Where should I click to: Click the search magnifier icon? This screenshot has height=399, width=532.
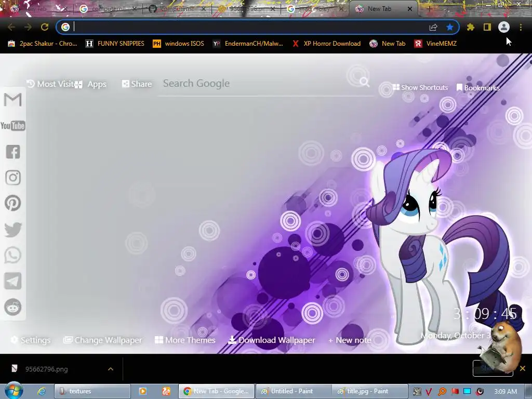pos(364,82)
